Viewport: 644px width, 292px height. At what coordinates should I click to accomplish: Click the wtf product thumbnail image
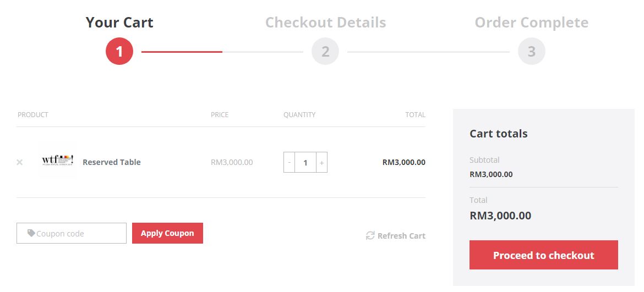click(57, 161)
